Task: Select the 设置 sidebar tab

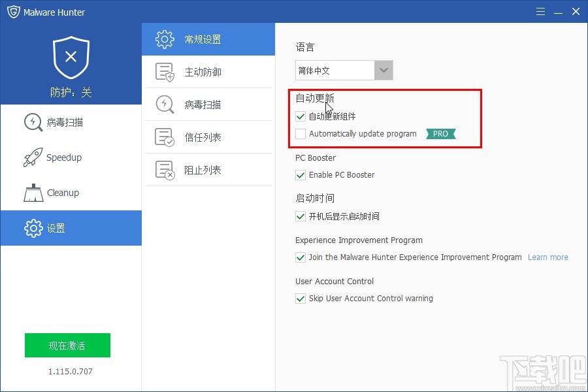Action: tap(52, 228)
